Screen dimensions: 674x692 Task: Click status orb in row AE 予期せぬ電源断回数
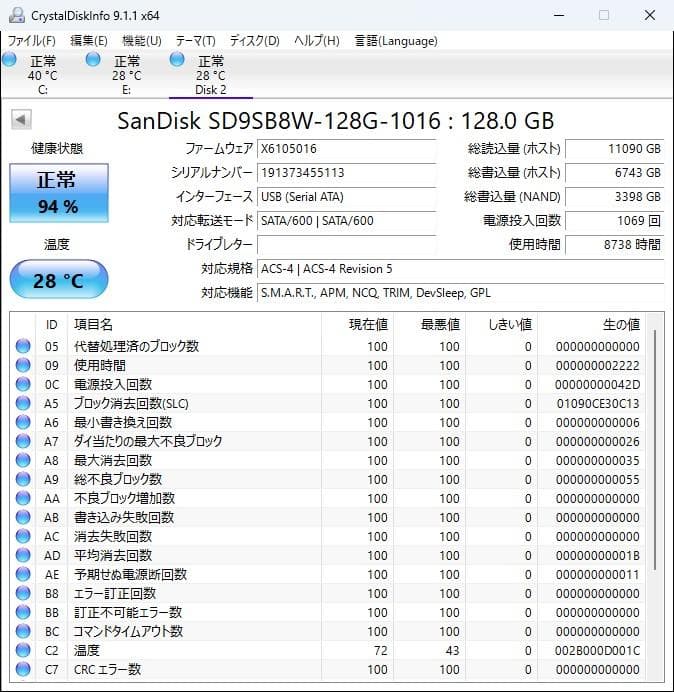(x=23, y=574)
